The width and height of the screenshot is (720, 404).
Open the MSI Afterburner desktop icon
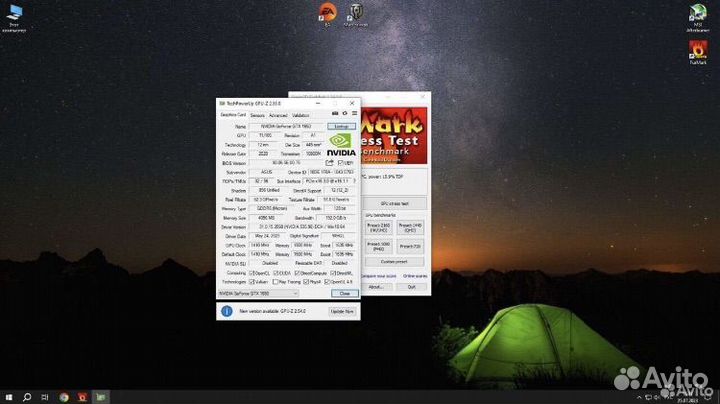coord(698,18)
